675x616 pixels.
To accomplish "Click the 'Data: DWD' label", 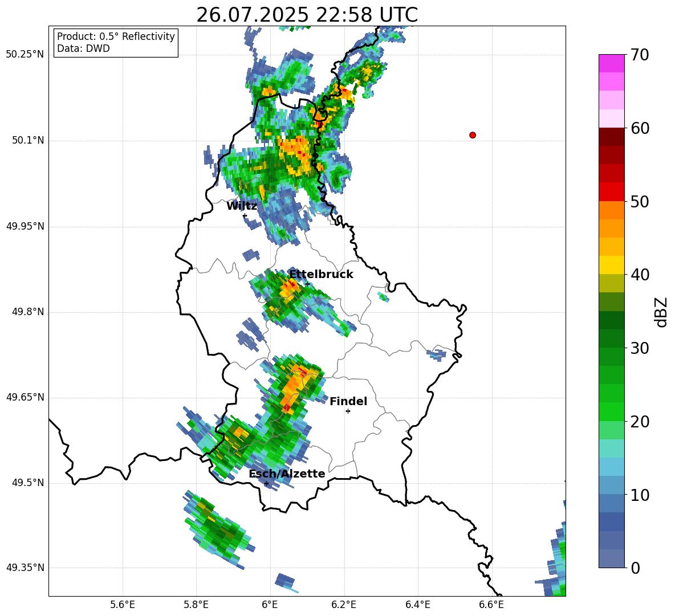I will coord(83,48).
